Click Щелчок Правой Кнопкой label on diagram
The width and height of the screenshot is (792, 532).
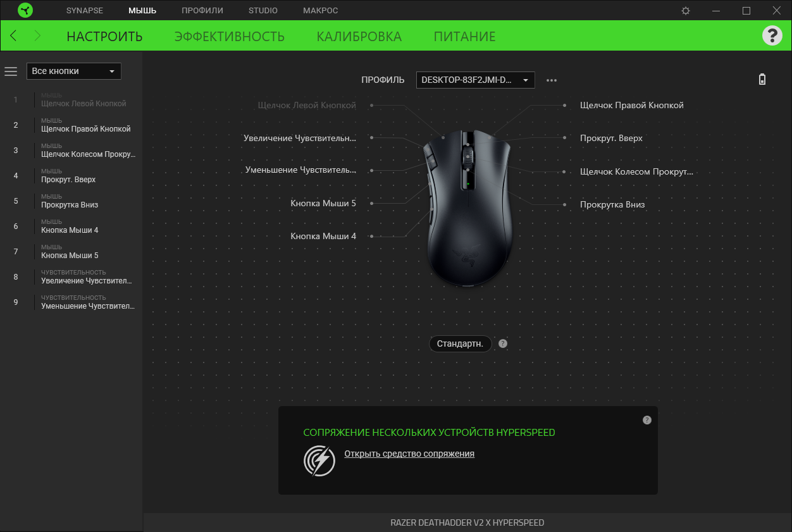(632, 105)
